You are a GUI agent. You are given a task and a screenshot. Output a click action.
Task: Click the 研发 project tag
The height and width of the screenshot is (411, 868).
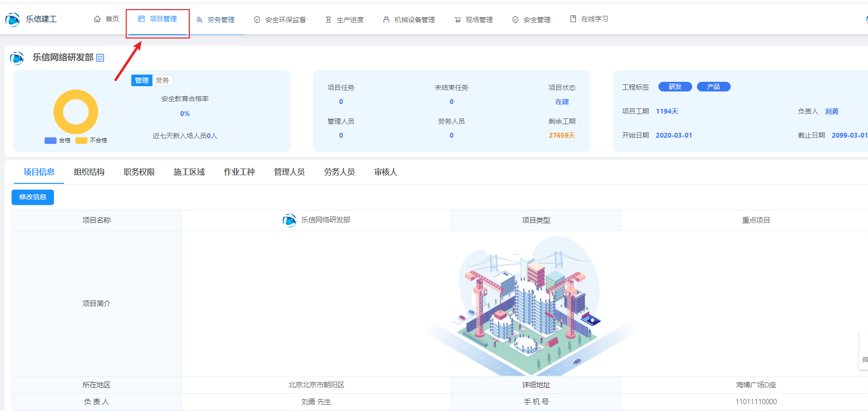[675, 87]
